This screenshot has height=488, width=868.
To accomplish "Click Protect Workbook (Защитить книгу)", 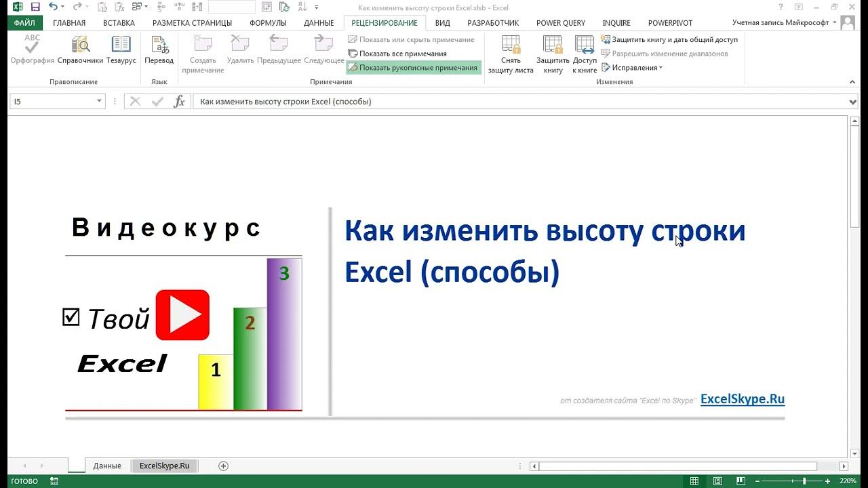I will pos(553,54).
